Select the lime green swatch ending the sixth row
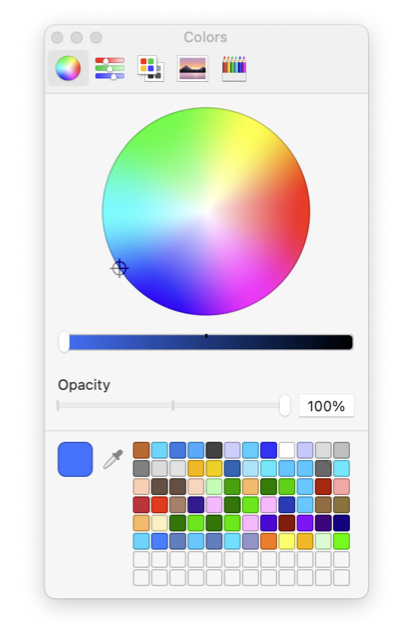The height and width of the screenshot is (640, 420). 341,541
